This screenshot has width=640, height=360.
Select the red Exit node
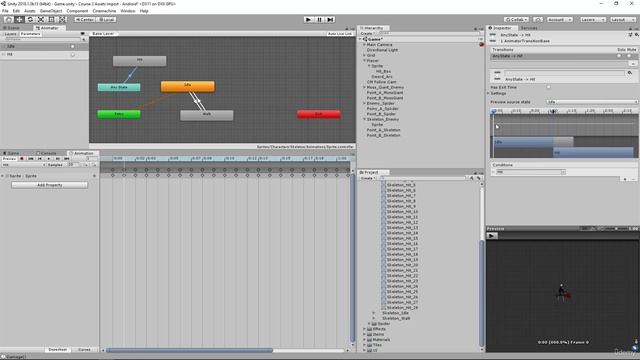tap(319, 114)
